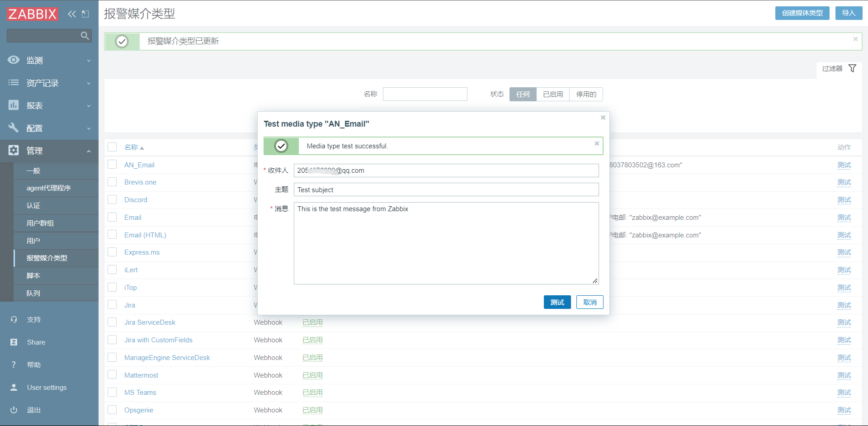Viewport: 868px width, 426px height.
Task: Select the 已启用 status filter
Action: (x=553, y=94)
